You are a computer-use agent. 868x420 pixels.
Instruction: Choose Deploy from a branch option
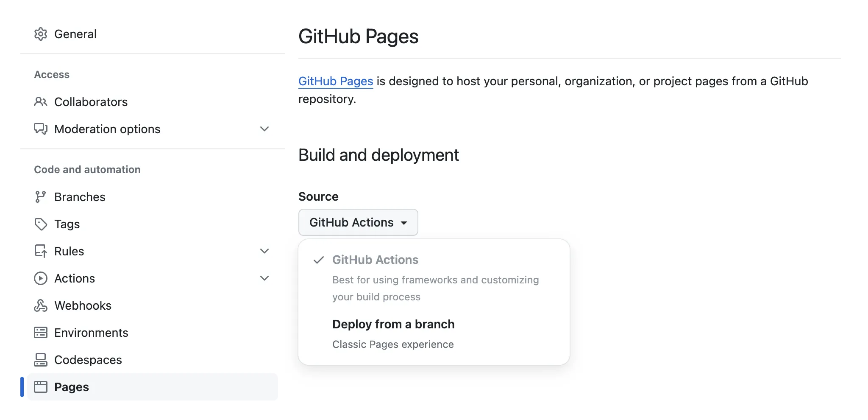(434, 334)
